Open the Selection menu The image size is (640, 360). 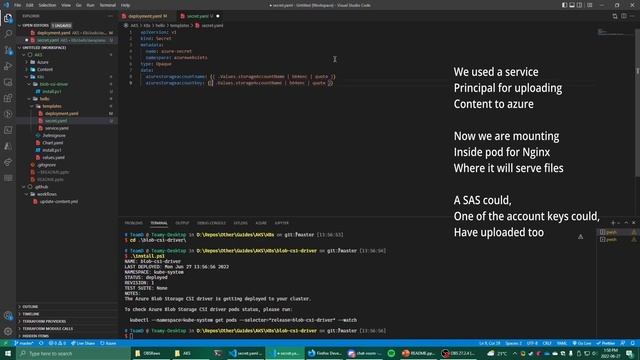click(47, 5)
